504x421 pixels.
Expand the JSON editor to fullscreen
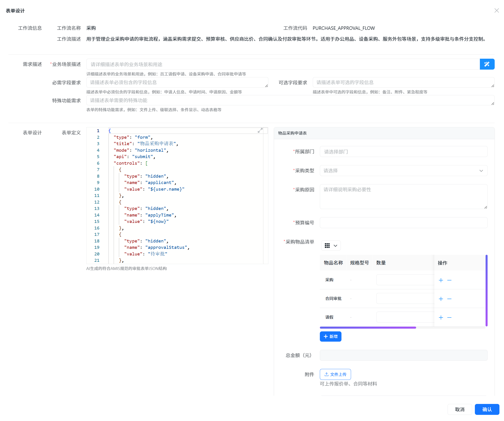[x=260, y=130]
